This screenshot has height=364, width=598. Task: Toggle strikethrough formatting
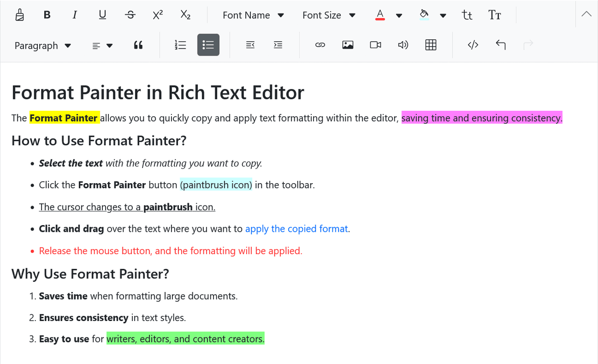coord(130,15)
